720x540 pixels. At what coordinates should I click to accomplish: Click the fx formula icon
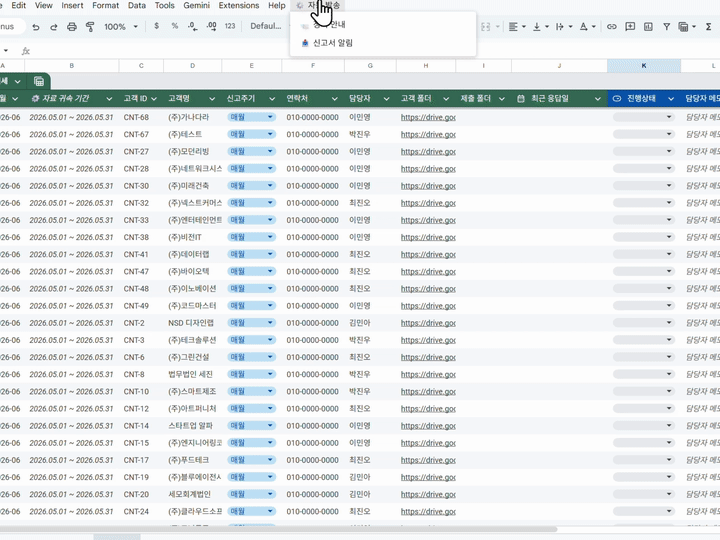pos(26,51)
